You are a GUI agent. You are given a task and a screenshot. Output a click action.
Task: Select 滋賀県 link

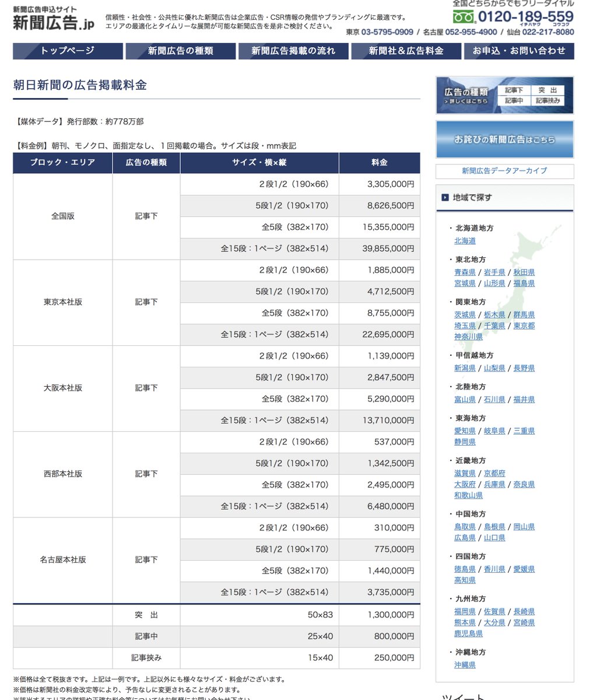pos(465,474)
